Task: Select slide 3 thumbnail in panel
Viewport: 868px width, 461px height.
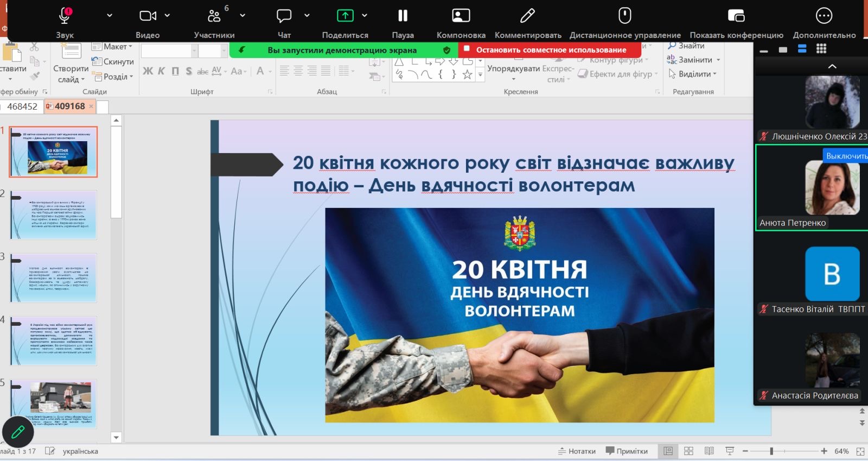Action: tap(54, 277)
